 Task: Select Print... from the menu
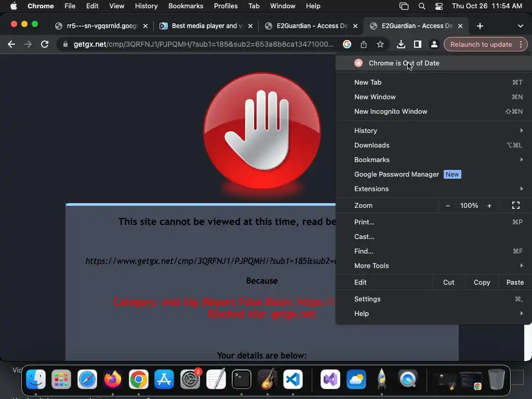click(x=434, y=222)
